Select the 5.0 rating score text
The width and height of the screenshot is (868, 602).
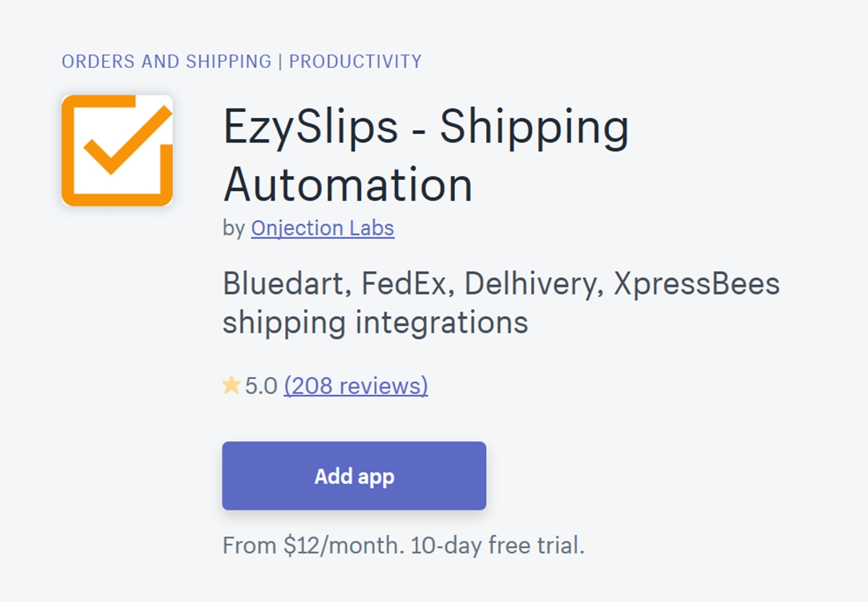pos(261,386)
